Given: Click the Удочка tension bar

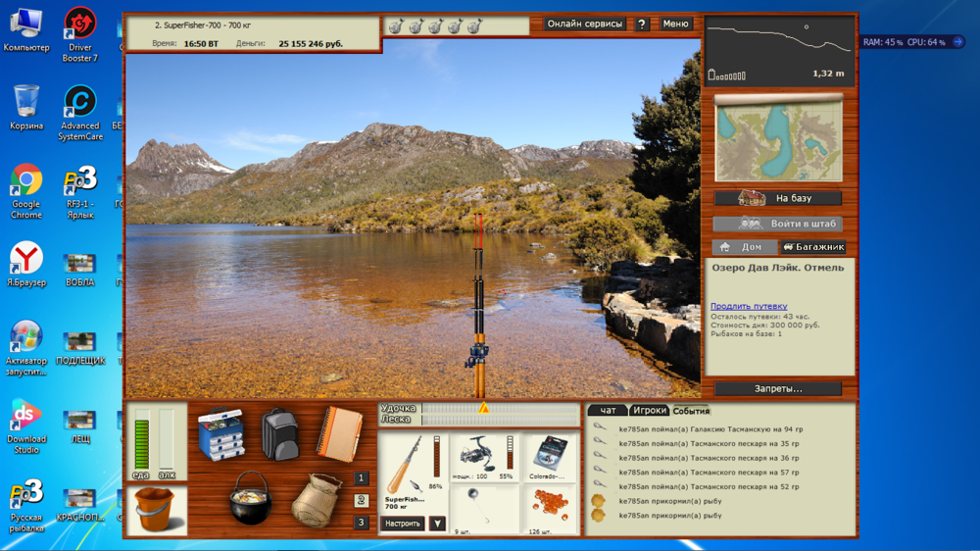Looking at the screenshot, I should 500,408.
